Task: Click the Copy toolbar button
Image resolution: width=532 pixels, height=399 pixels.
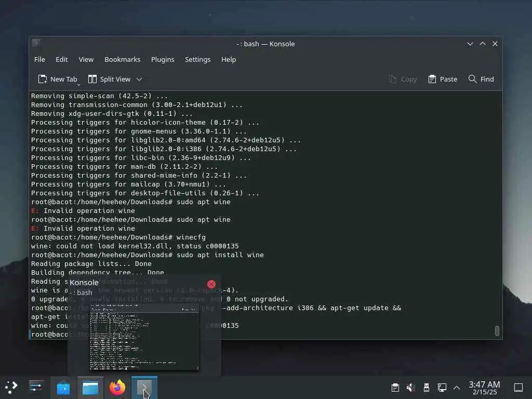Action: tap(403, 79)
